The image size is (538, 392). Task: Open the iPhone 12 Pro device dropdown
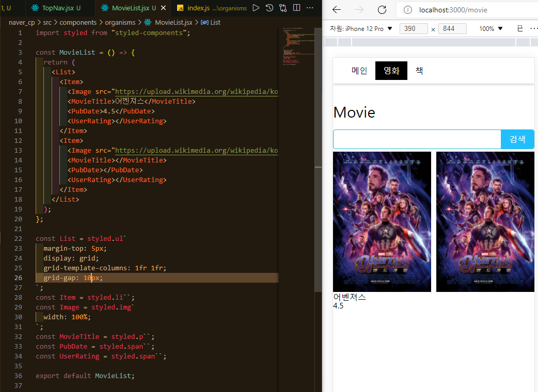(x=360, y=29)
